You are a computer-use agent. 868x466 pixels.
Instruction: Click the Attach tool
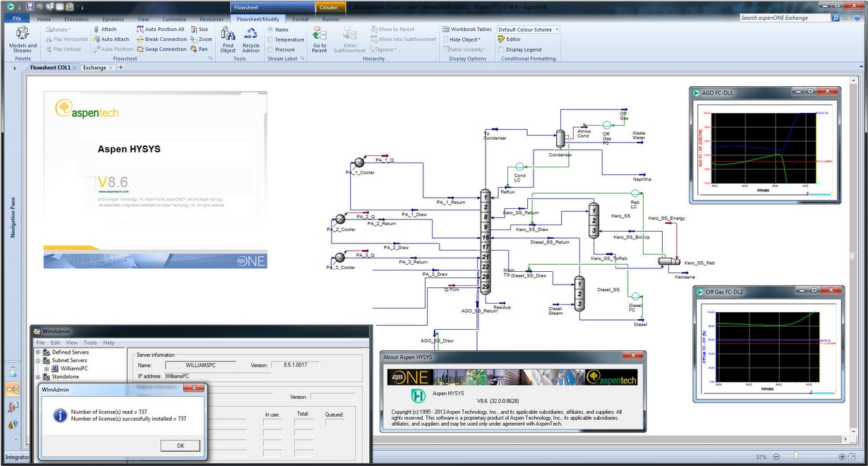click(x=105, y=30)
